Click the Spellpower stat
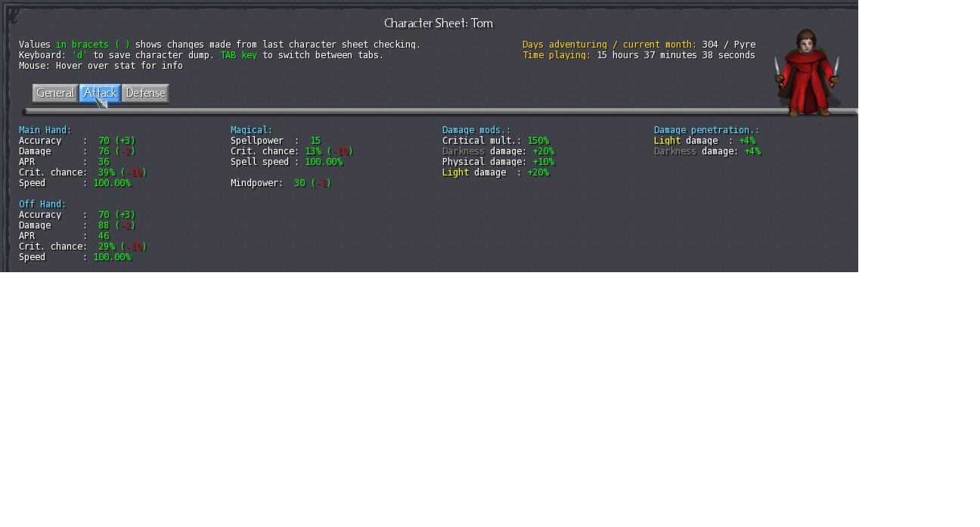 click(275, 141)
